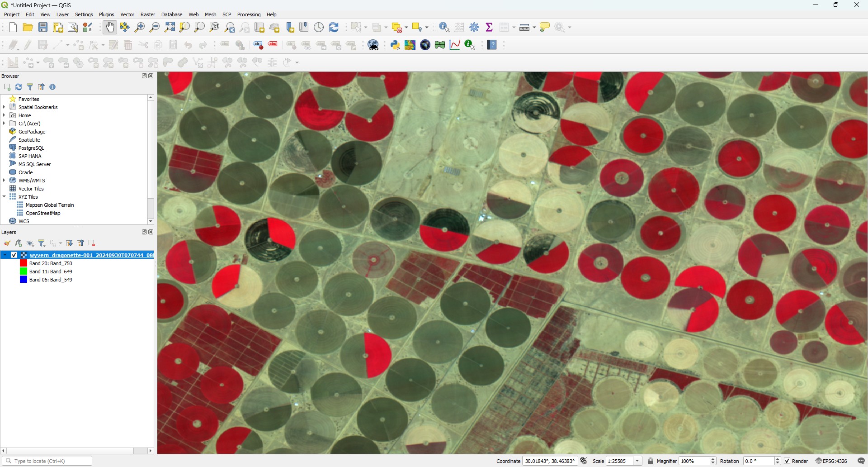Click the red Band 20 color swatch
Screen dimensions: 868x467
click(24, 263)
